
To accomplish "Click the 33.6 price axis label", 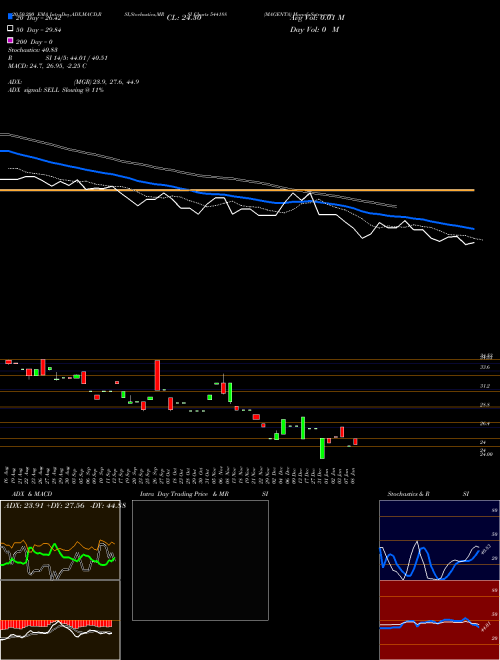I will click(485, 367).
